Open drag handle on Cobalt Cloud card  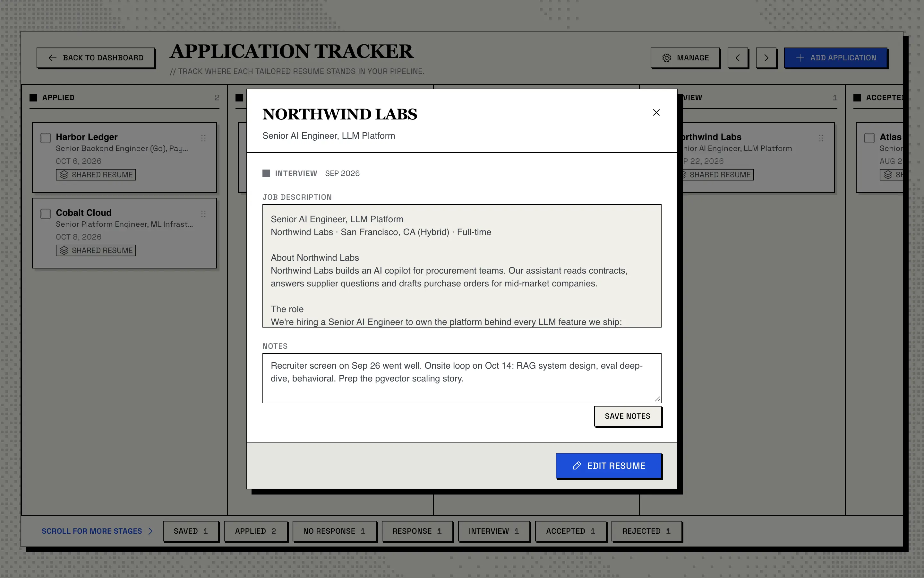click(x=203, y=214)
